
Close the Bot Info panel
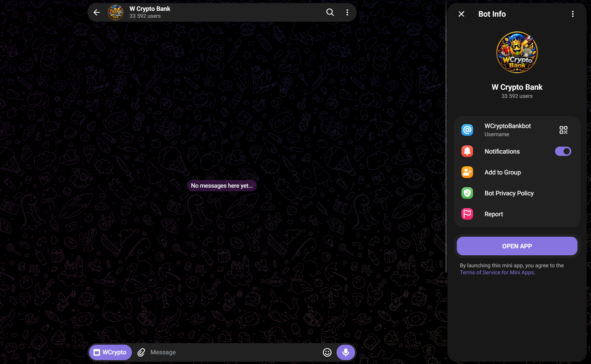click(461, 14)
